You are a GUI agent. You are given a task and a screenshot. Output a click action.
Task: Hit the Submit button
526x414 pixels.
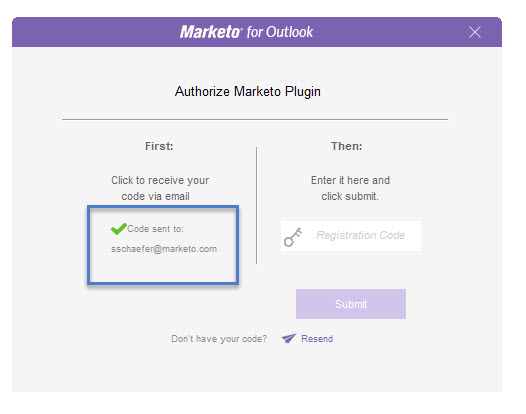click(351, 304)
